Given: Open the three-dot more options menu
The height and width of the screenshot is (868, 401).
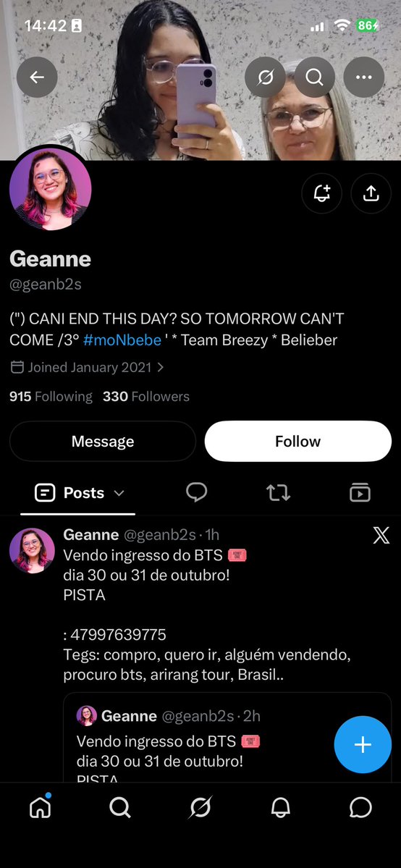Looking at the screenshot, I should (364, 77).
